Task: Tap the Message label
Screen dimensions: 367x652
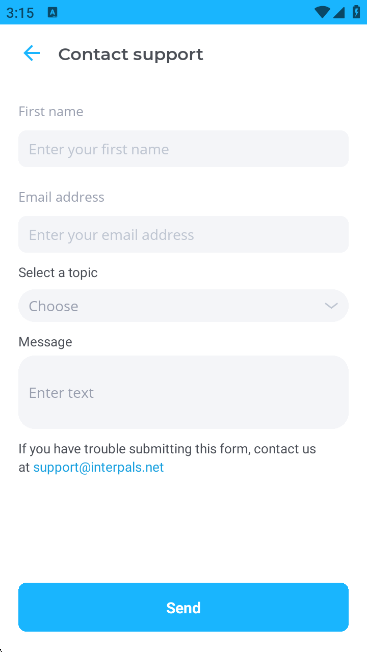Action: 45,342
